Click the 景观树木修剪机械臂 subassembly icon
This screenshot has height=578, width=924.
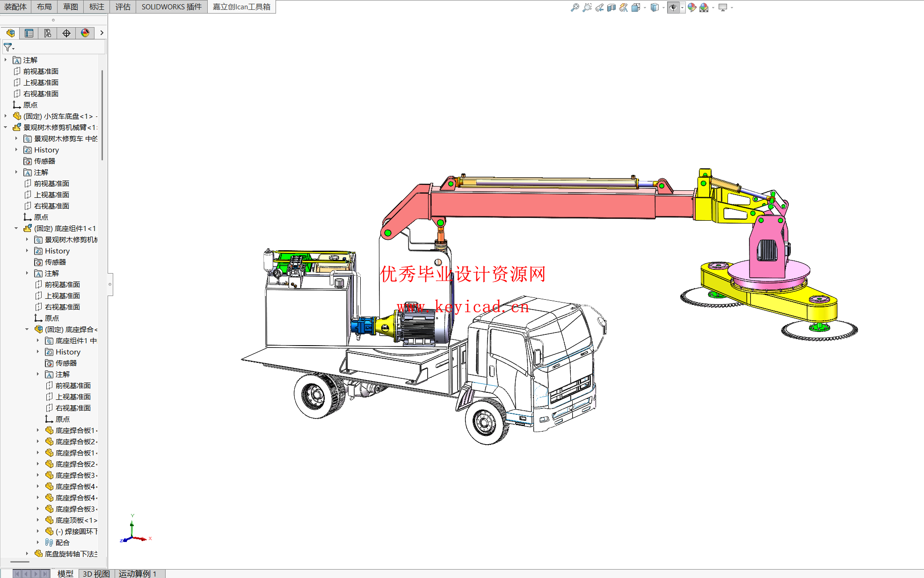tap(17, 127)
